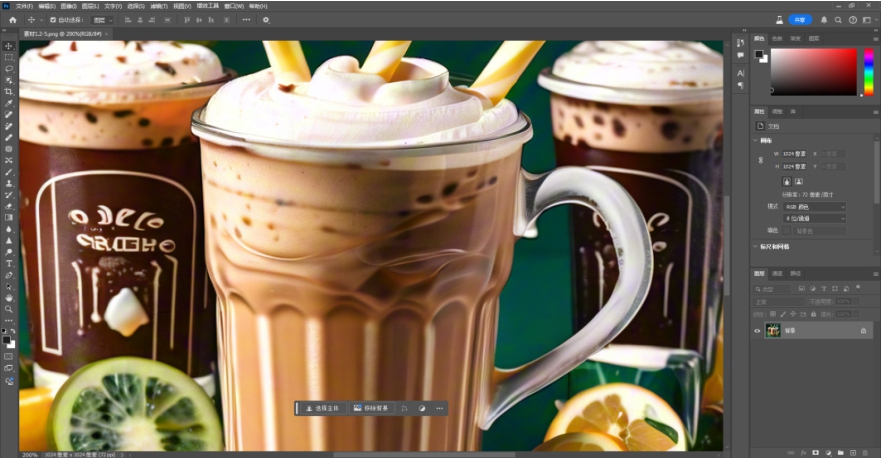Toggle the 自动选择 checkbox
881x458 pixels.
53,19
